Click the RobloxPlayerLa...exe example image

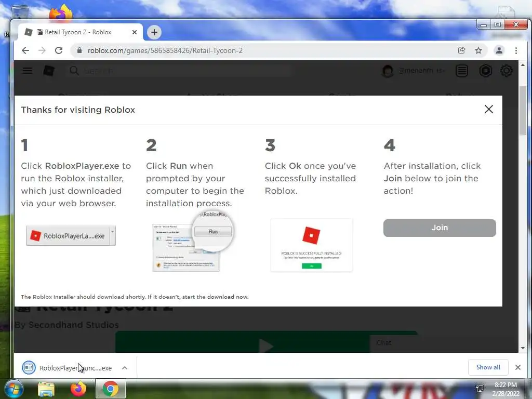71,235
